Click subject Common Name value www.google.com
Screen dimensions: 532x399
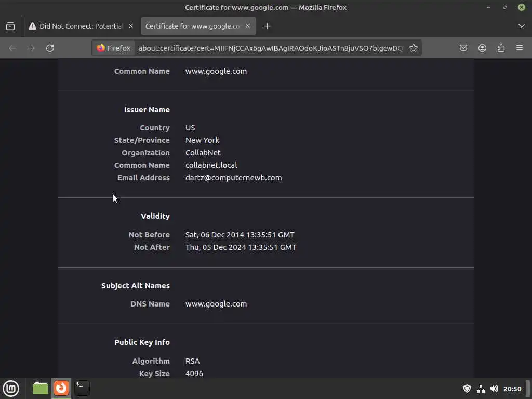click(216, 71)
